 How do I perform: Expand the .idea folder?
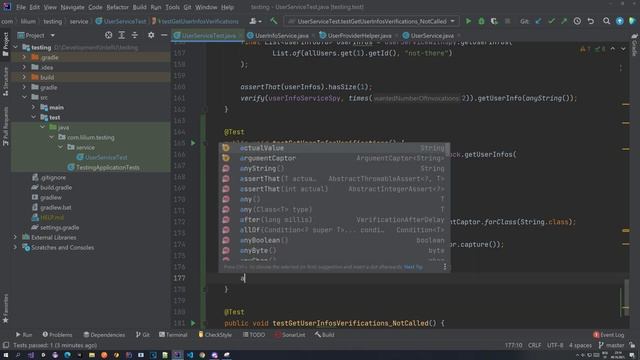pyautogui.click(x=24, y=67)
